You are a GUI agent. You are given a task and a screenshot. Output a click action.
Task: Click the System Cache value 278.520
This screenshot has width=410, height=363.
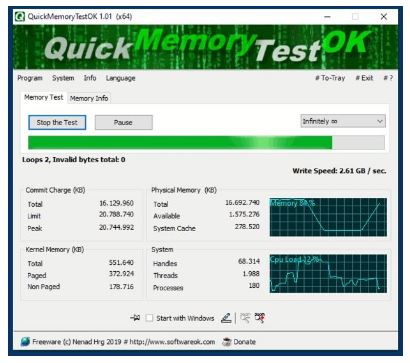click(247, 227)
